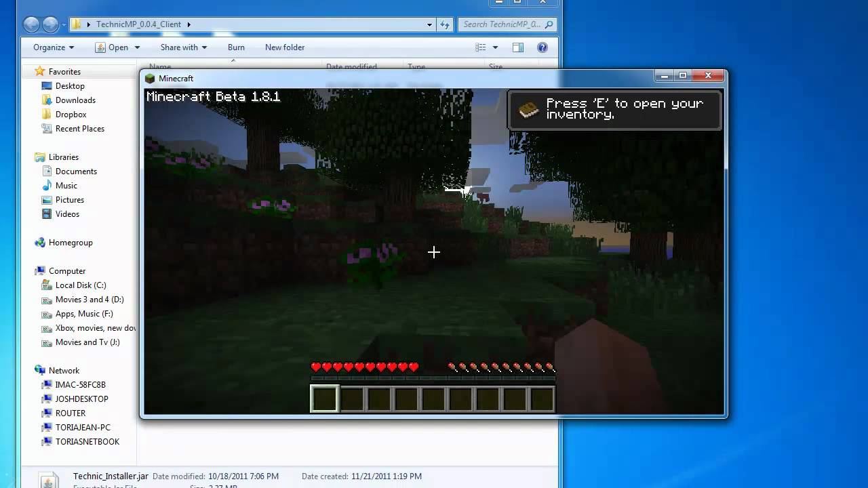Expand the Open button dropdown arrow
Image resolution: width=868 pixels, height=488 pixels.
point(137,47)
